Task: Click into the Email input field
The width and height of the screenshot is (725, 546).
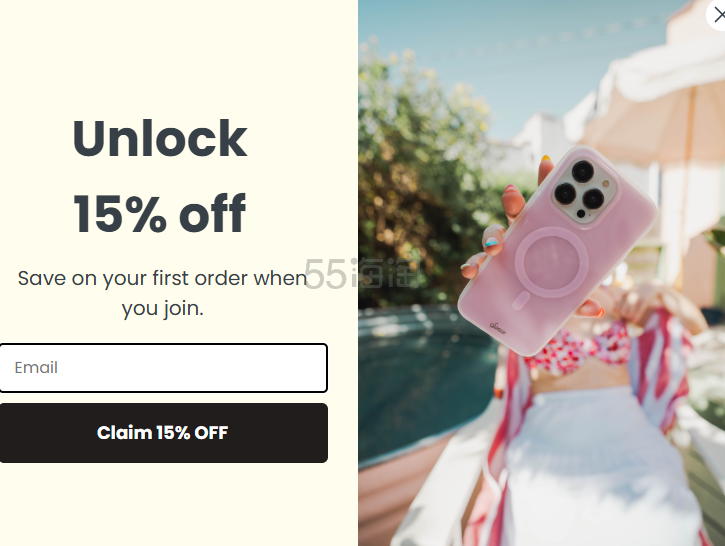Action: [164, 368]
